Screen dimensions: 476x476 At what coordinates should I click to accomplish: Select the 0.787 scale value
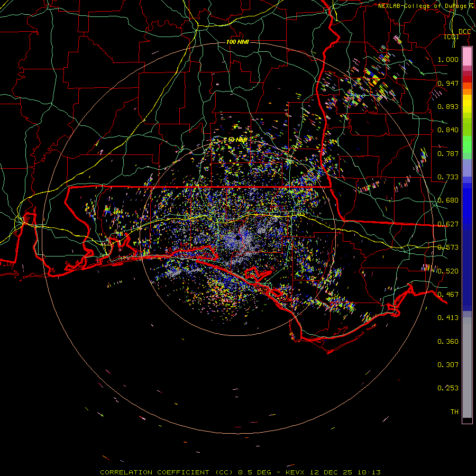[x=448, y=153]
